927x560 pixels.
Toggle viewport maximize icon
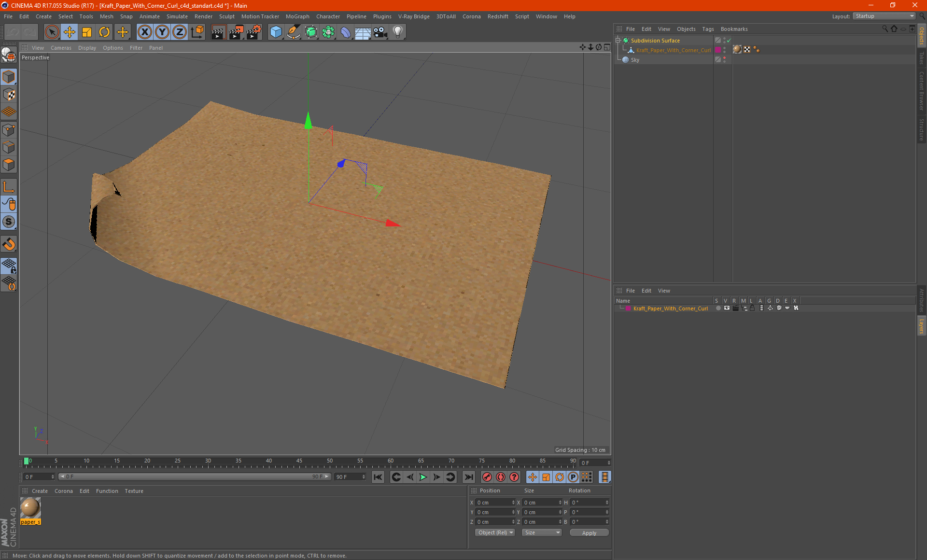(607, 47)
